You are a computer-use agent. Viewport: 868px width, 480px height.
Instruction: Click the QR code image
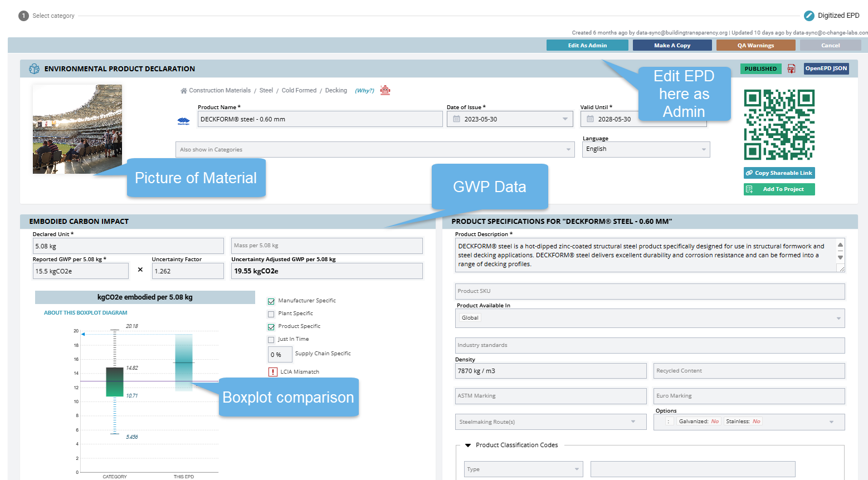(779, 125)
